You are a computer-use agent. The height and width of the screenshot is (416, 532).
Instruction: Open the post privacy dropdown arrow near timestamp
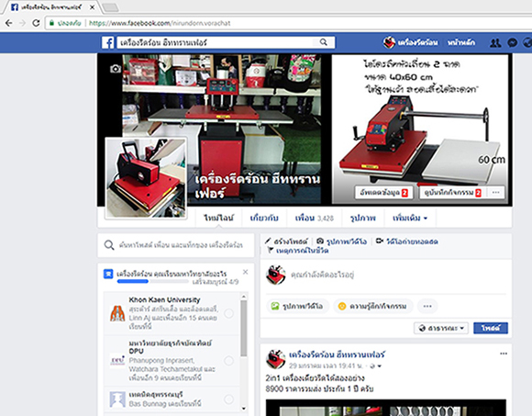380,366
